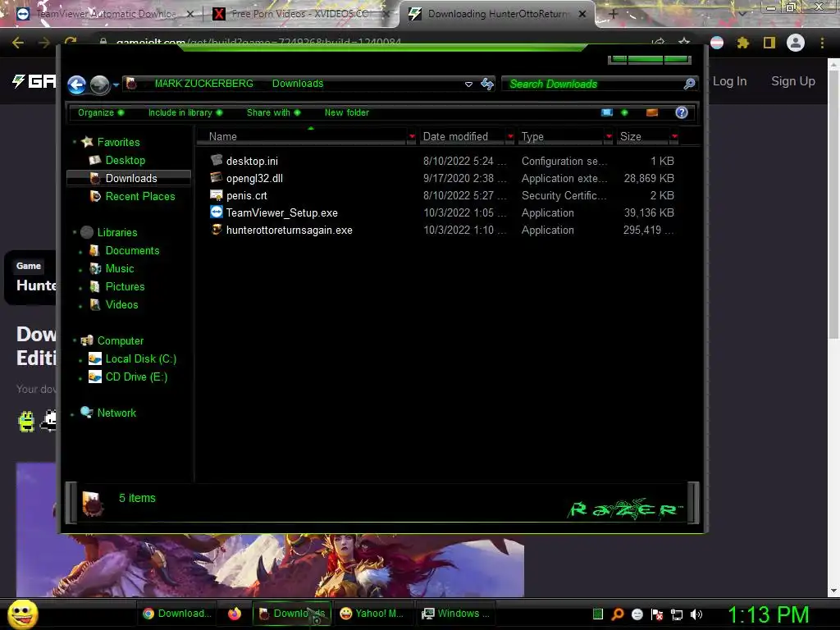Viewport: 840px width, 630px height.
Task: Open recent locations arrow beside forward button
Action: [116, 84]
